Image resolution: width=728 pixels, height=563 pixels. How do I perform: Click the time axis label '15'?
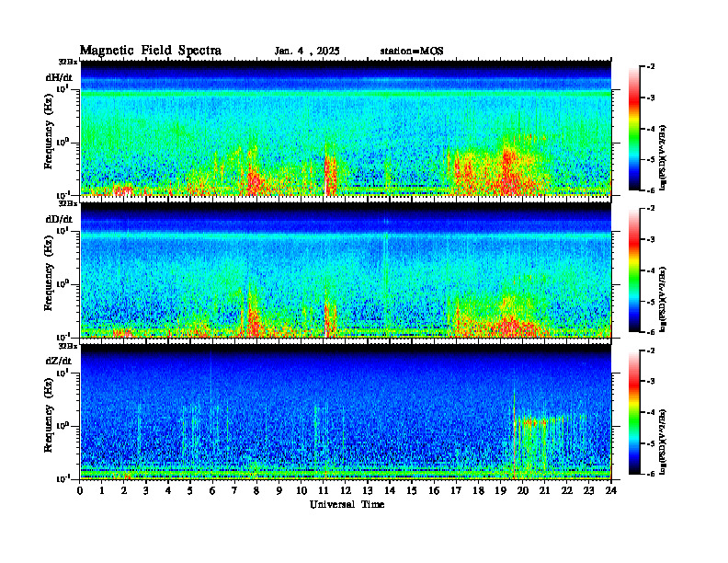pos(412,490)
